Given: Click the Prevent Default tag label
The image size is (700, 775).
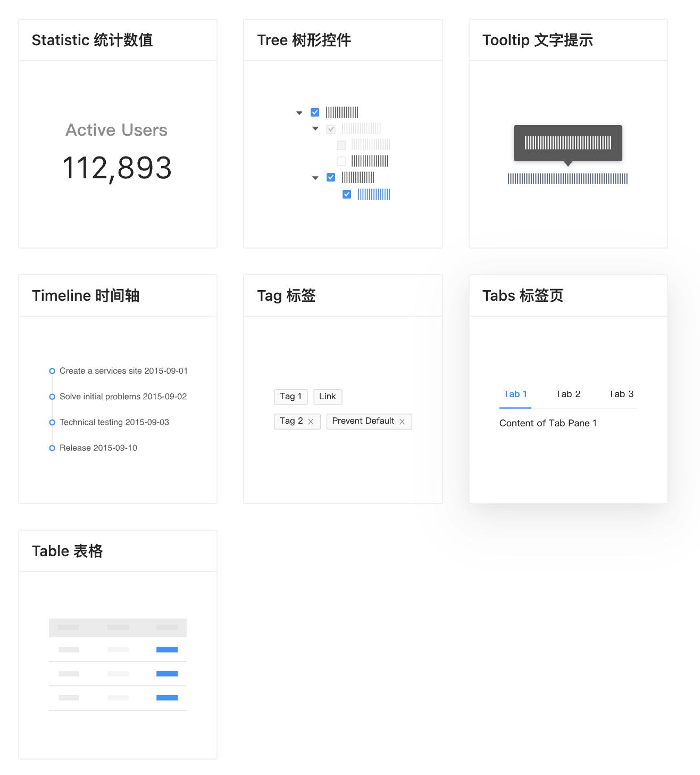Looking at the screenshot, I should [x=363, y=421].
